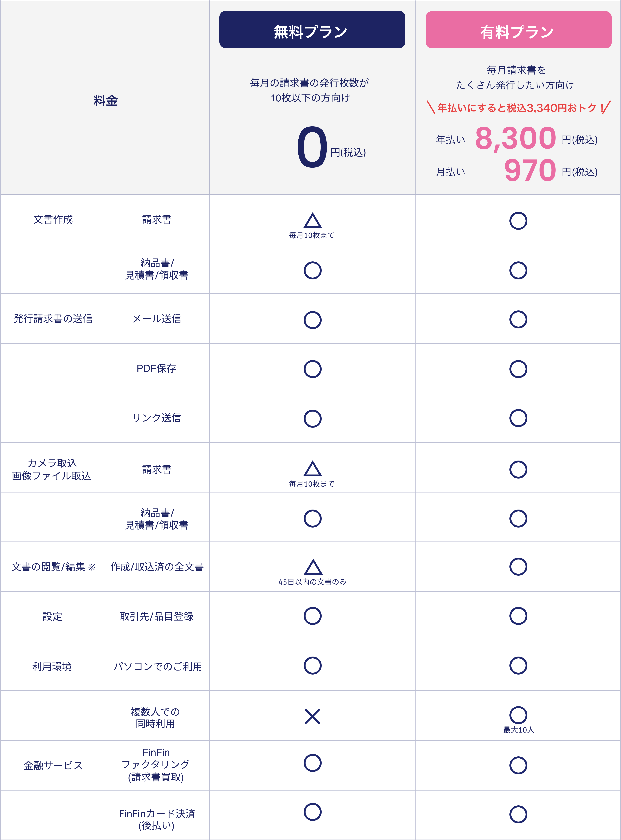Click free plan circle for リンク送信
Viewport: 621px width, 840px height.
[312, 419]
